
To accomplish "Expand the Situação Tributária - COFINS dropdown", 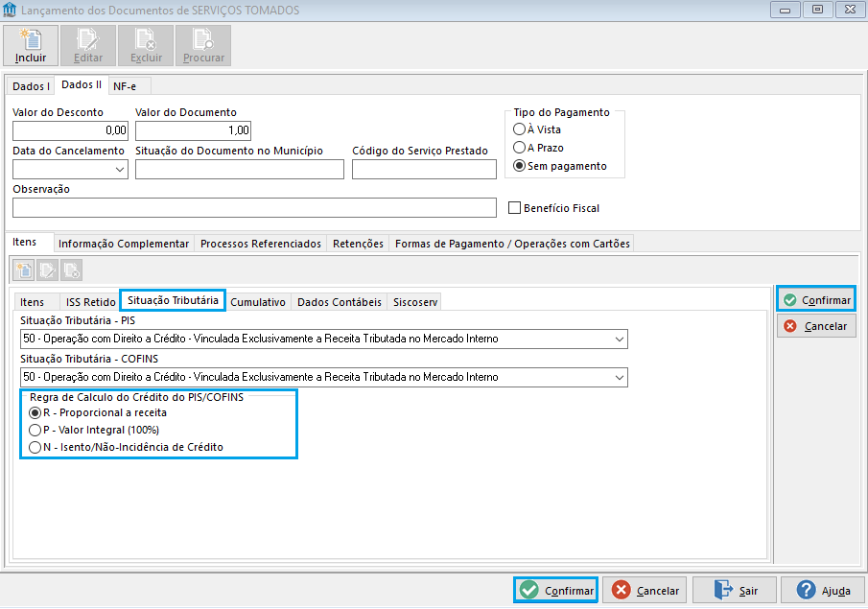I will point(620,378).
